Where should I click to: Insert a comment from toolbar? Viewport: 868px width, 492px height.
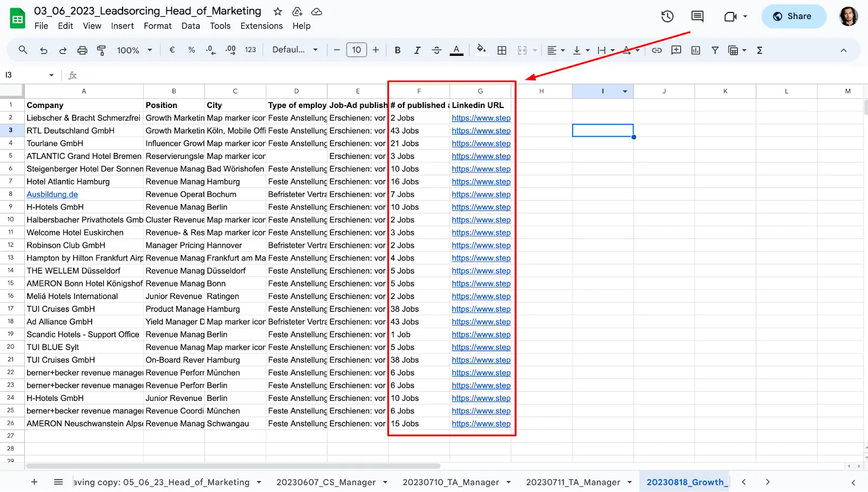click(676, 50)
